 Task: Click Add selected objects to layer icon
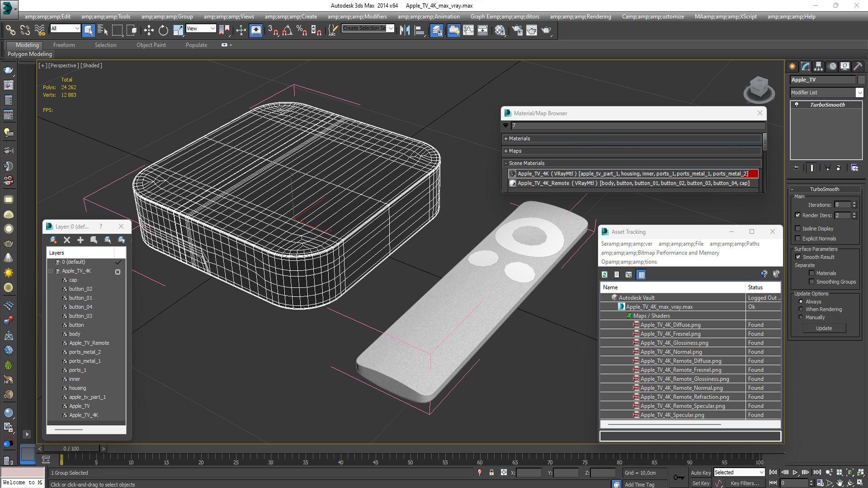(x=80, y=240)
